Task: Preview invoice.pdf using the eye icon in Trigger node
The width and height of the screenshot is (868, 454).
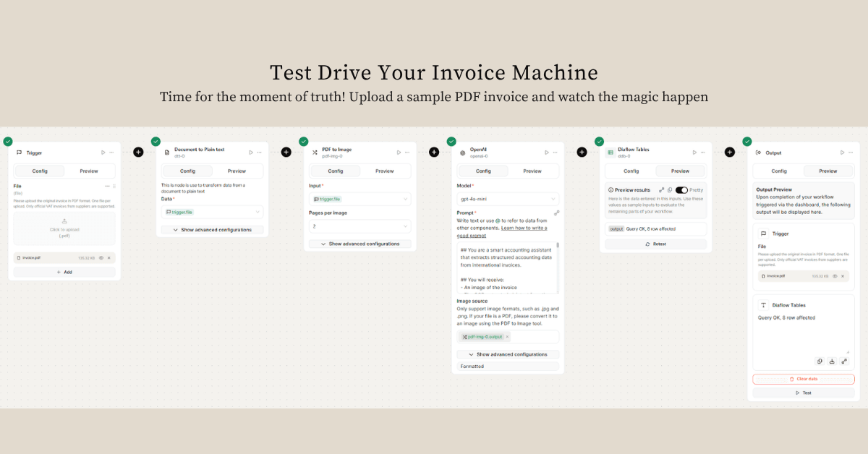Action: point(101,257)
